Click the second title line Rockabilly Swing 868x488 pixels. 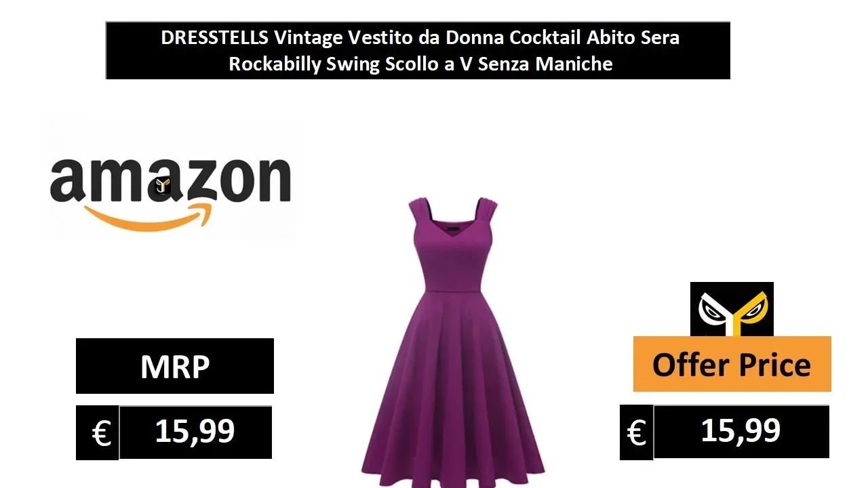[420, 64]
